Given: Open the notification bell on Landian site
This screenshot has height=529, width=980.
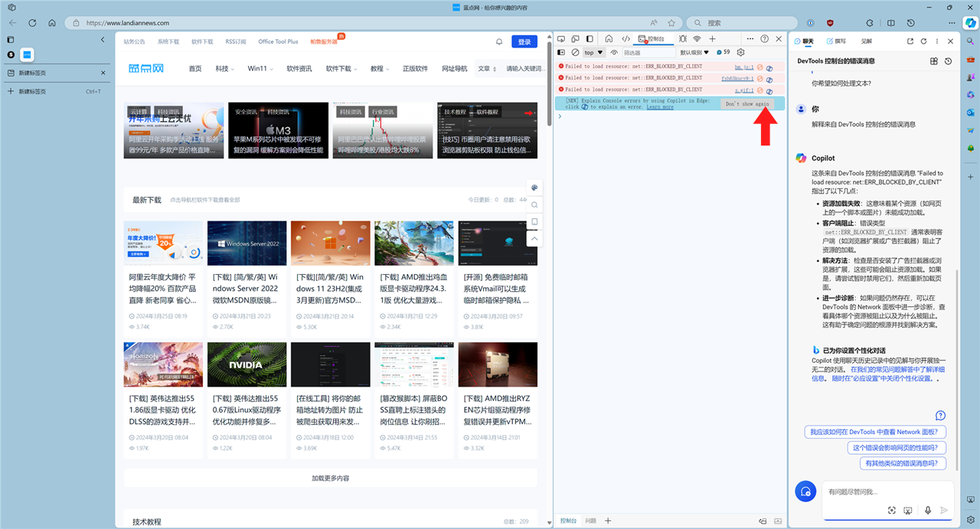Looking at the screenshot, I should coord(499,42).
